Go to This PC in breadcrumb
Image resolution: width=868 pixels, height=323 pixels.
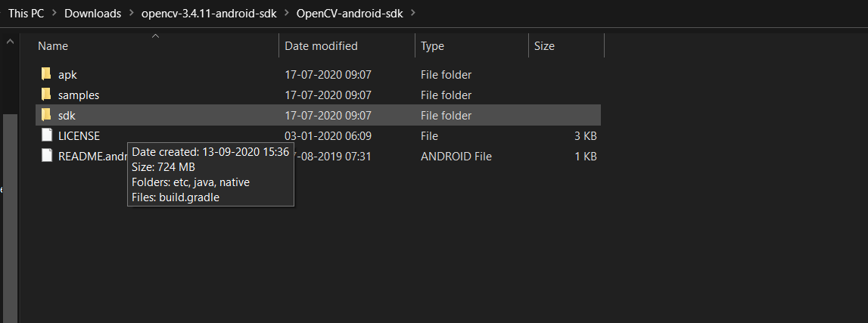point(26,14)
